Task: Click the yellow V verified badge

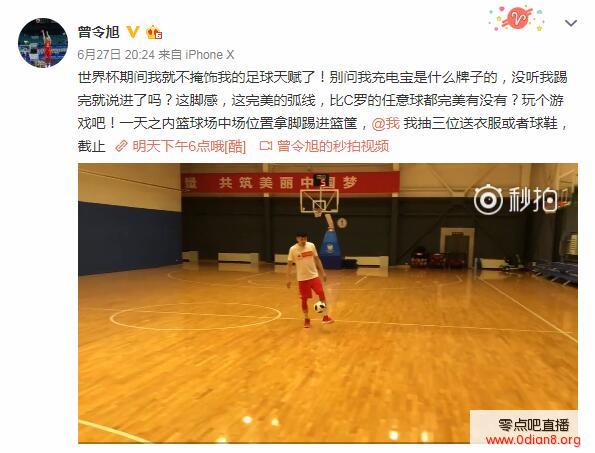Action: 132,31
